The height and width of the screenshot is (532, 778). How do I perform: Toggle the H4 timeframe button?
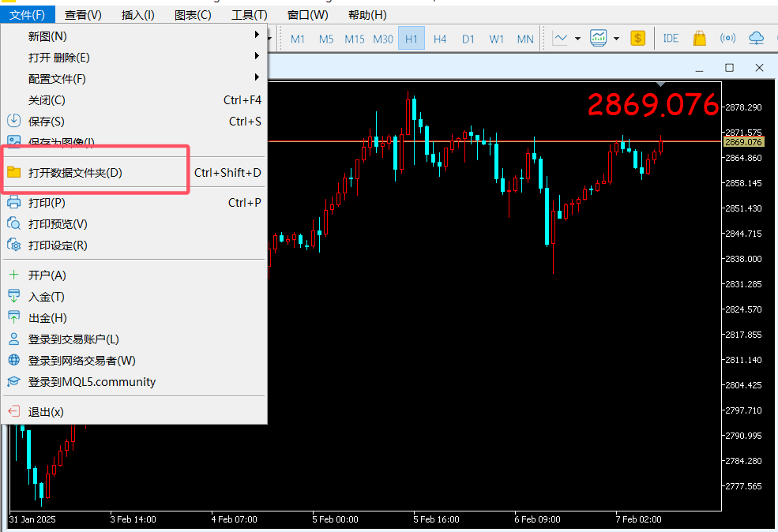coord(440,39)
